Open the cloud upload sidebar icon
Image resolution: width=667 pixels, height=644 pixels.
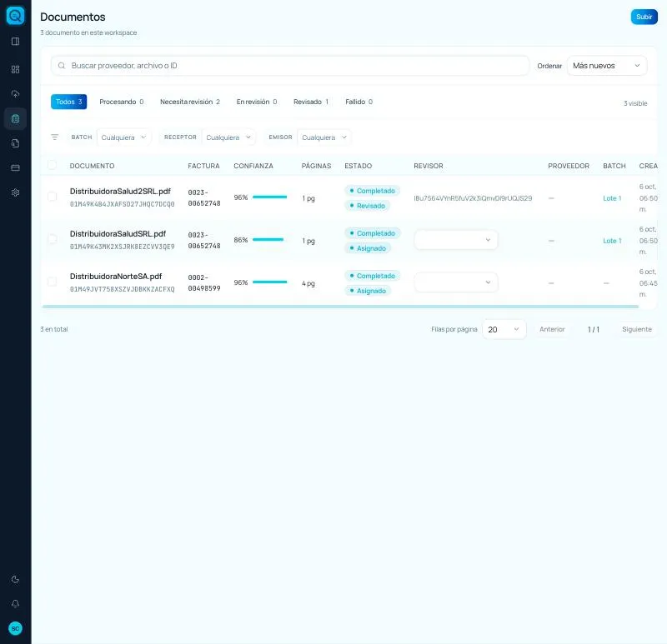pos(15,94)
